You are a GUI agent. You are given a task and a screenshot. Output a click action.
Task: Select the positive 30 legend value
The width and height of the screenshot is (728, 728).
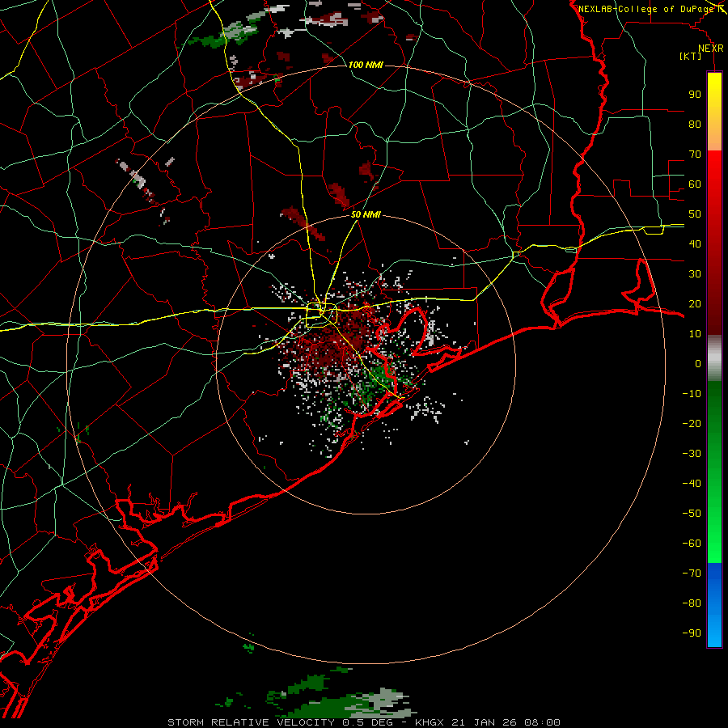pos(695,274)
